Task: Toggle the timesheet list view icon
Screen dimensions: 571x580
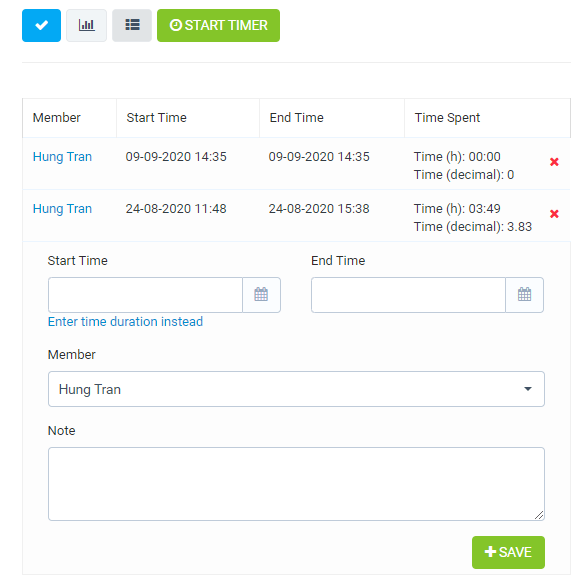Action: point(132,26)
